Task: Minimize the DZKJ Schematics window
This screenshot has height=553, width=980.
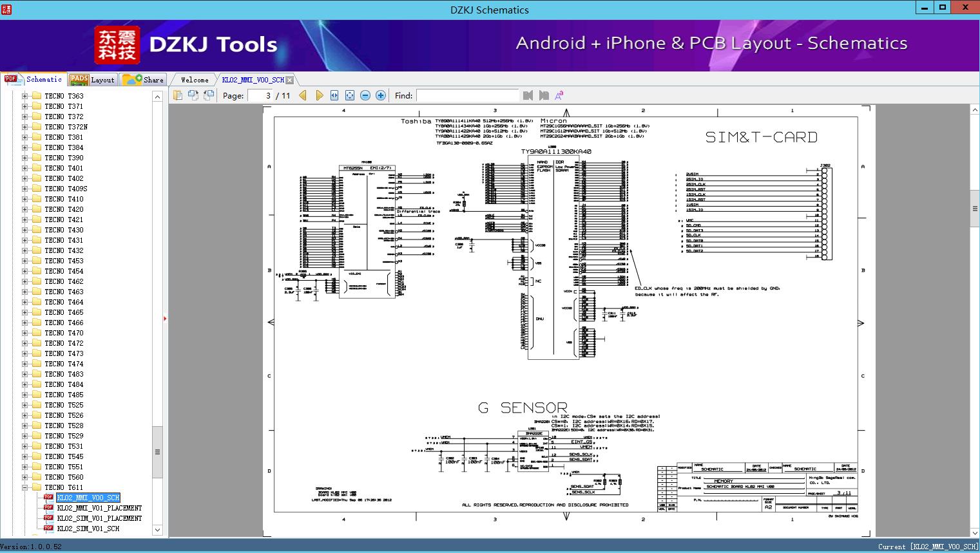Action: click(925, 7)
